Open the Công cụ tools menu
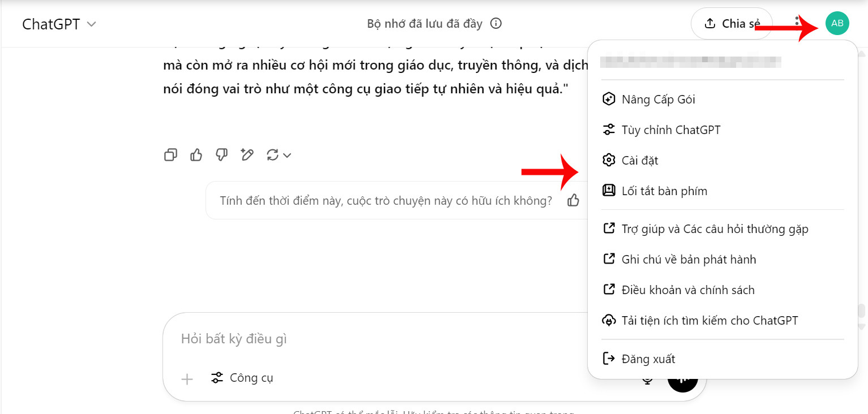The width and height of the screenshot is (868, 414). point(242,378)
